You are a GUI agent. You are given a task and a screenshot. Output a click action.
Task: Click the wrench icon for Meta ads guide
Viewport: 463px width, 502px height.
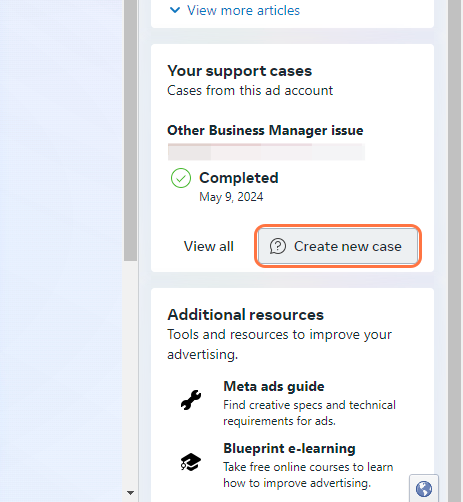tap(191, 400)
